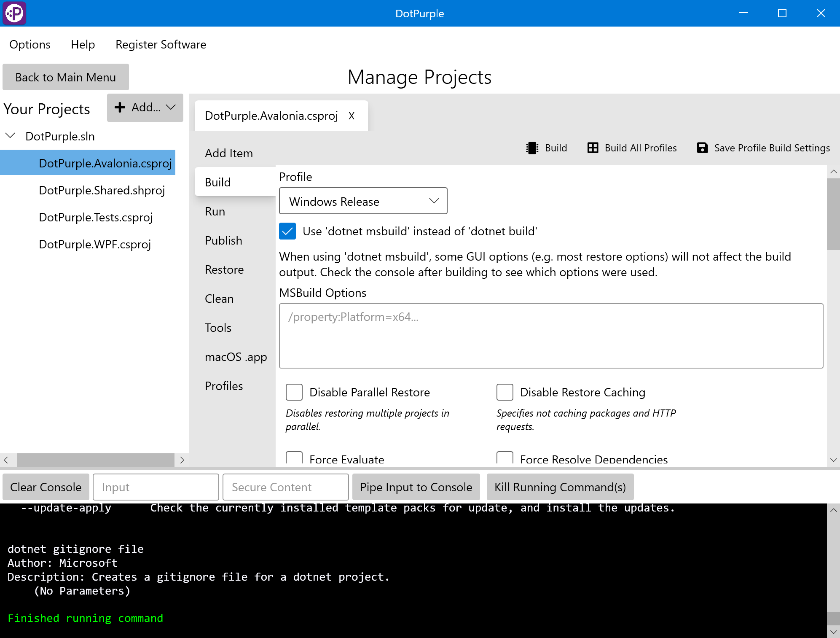Viewport: 840px width, 638px height.
Task: Click Kill Running Command(s) button
Action: (x=560, y=487)
